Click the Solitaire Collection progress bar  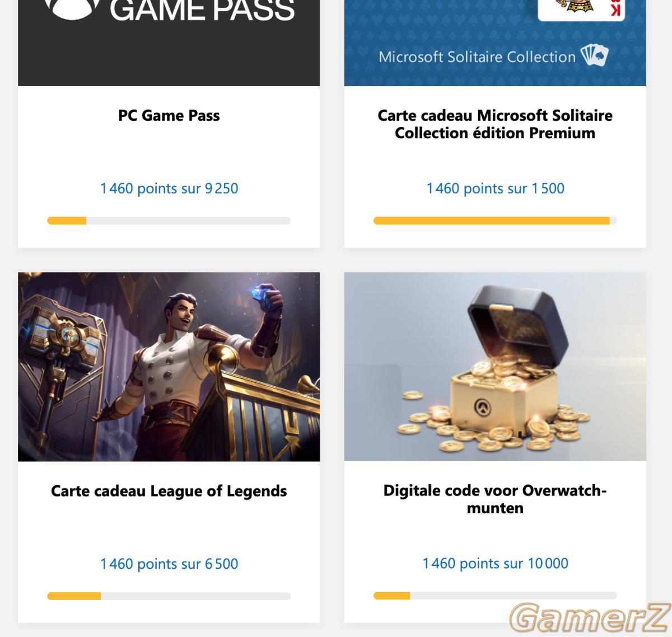click(495, 221)
